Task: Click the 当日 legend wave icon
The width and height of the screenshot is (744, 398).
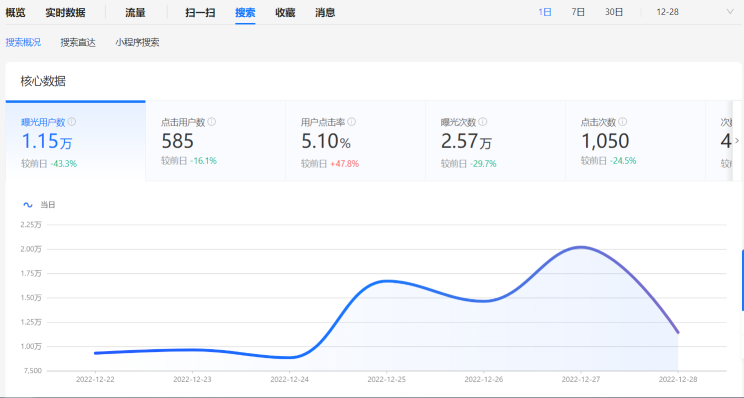Action: coord(28,205)
